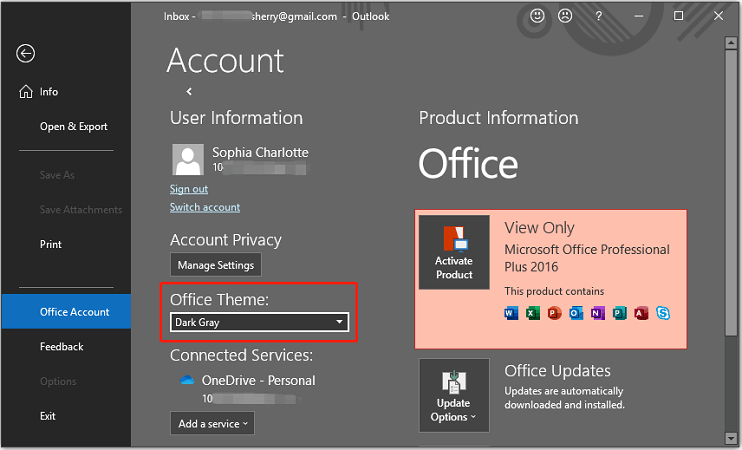Click the scrollbar down arrow
742x450 pixels.
pyautogui.click(x=731, y=438)
